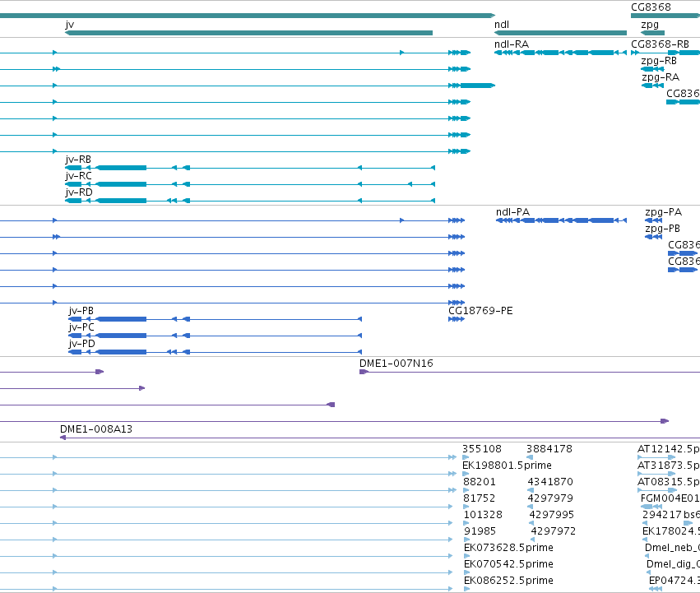Screen dimensions: 700x593
Task: Select the Dmel_neb feature label
Action: point(672,548)
